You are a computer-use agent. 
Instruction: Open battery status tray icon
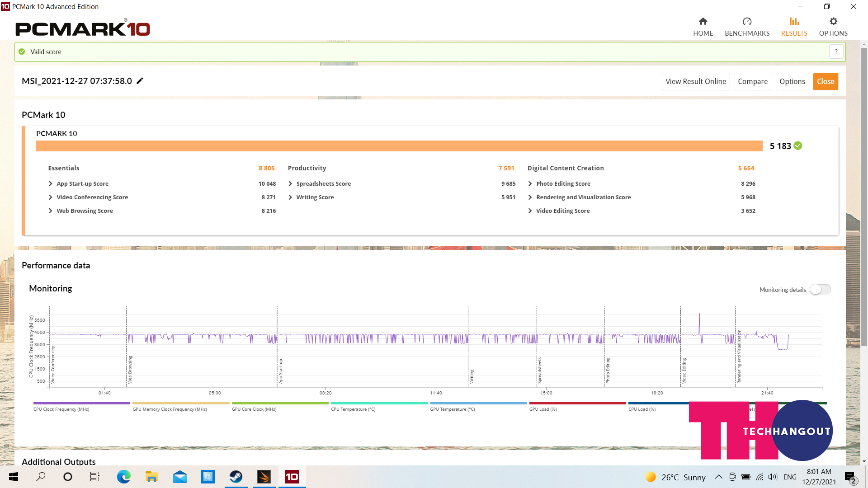[746, 477]
